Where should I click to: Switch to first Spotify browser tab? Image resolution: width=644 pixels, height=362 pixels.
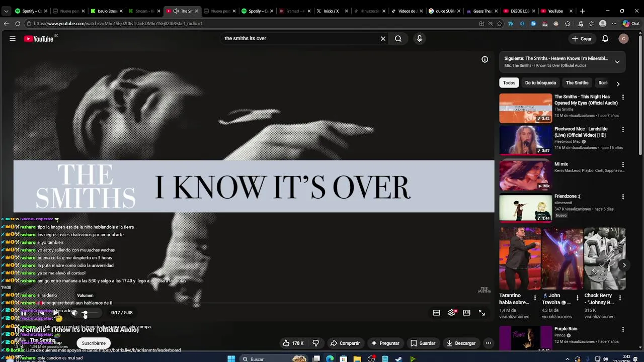[x=30, y=11]
